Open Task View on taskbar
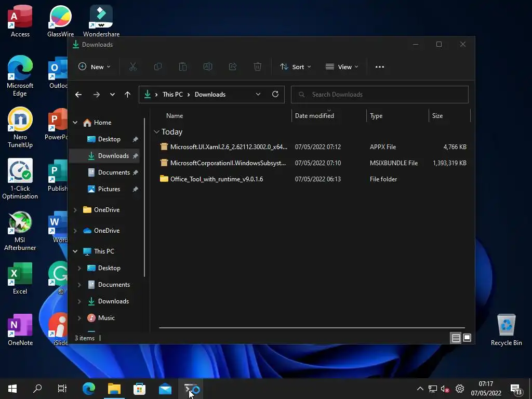 [62, 389]
